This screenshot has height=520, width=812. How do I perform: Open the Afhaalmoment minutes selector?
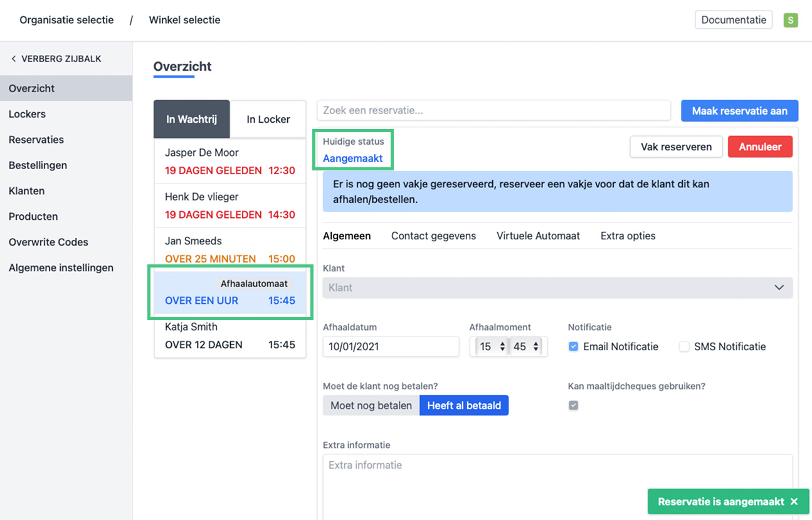point(527,346)
